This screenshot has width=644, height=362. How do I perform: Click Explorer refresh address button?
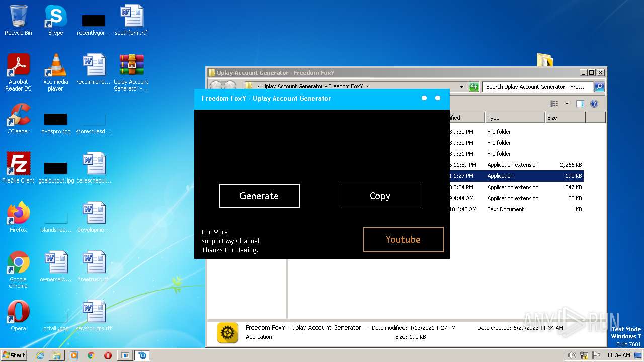[x=474, y=86]
